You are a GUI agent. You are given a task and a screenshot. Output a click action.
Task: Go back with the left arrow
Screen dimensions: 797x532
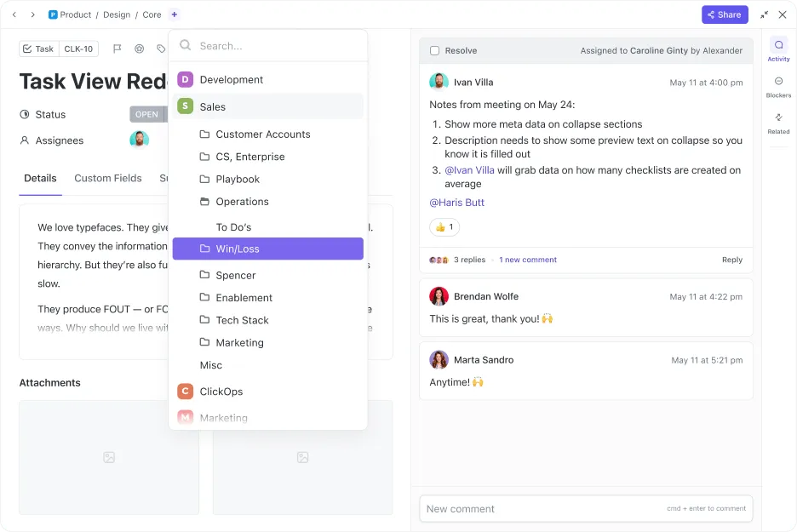(x=14, y=14)
